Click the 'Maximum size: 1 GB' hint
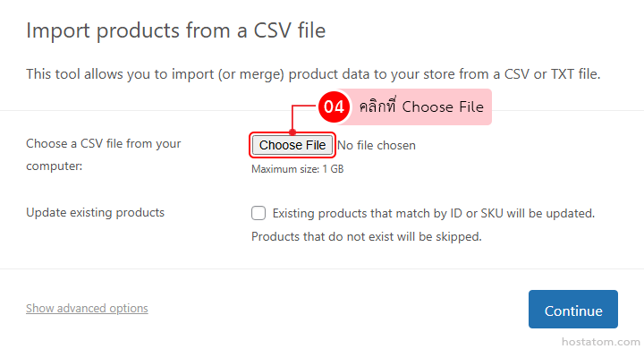644x349 pixels. 297,169
